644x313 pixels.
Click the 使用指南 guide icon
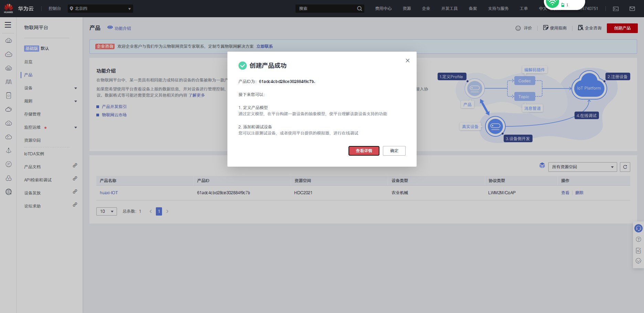click(x=546, y=28)
